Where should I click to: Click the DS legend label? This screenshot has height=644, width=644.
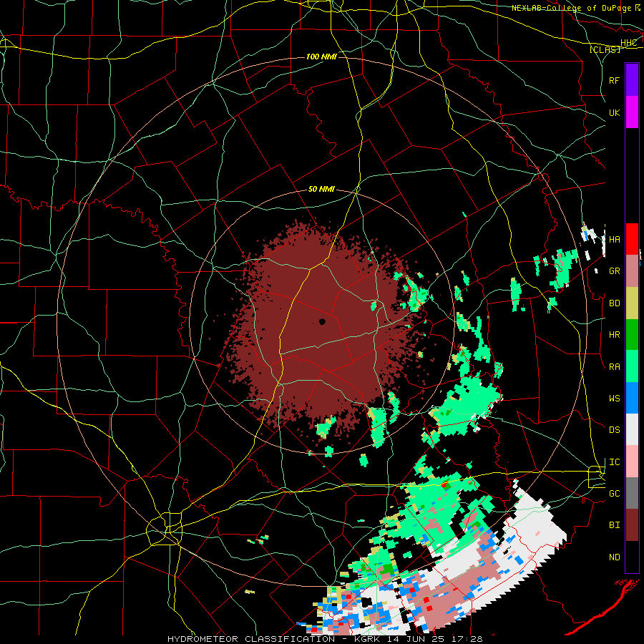(x=614, y=430)
